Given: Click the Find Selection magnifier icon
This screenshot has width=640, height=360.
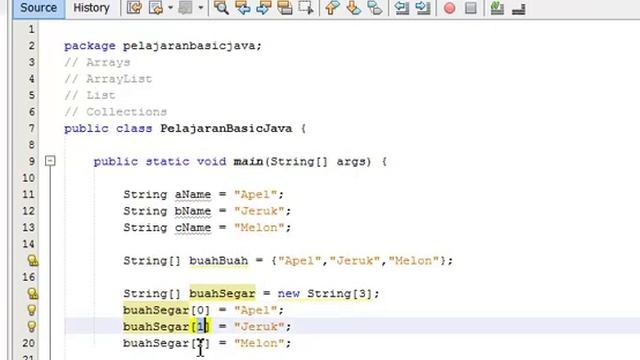Looking at the screenshot, I should click(221, 8).
